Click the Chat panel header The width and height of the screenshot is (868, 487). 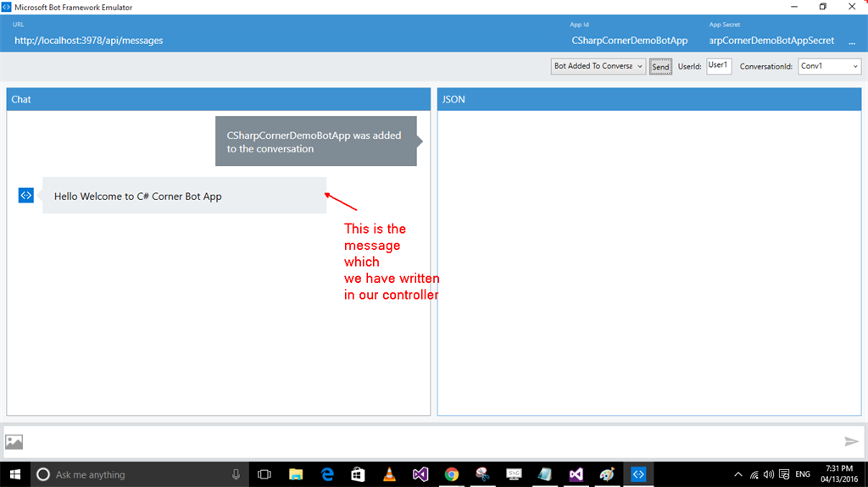coord(218,99)
